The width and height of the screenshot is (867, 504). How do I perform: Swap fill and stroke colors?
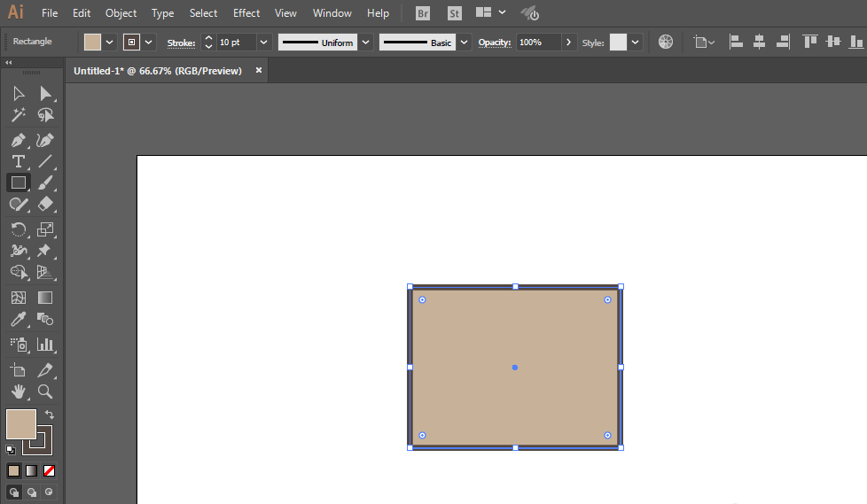point(50,415)
